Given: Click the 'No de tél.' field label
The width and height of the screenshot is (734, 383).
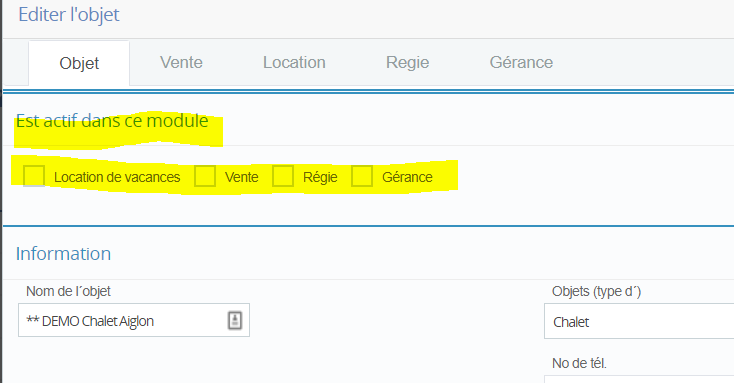Looking at the screenshot, I should (x=579, y=363).
